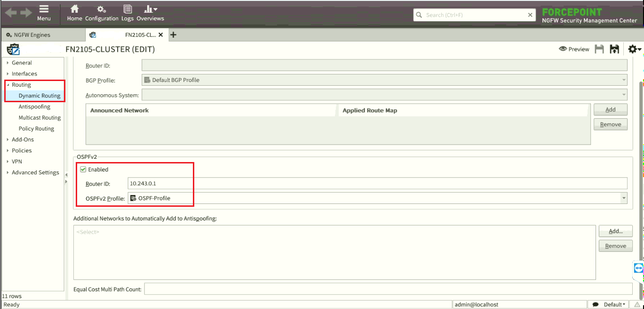Viewport: 644px width, 309px height.
Task: Go to Home view
Action: point(74,13)
